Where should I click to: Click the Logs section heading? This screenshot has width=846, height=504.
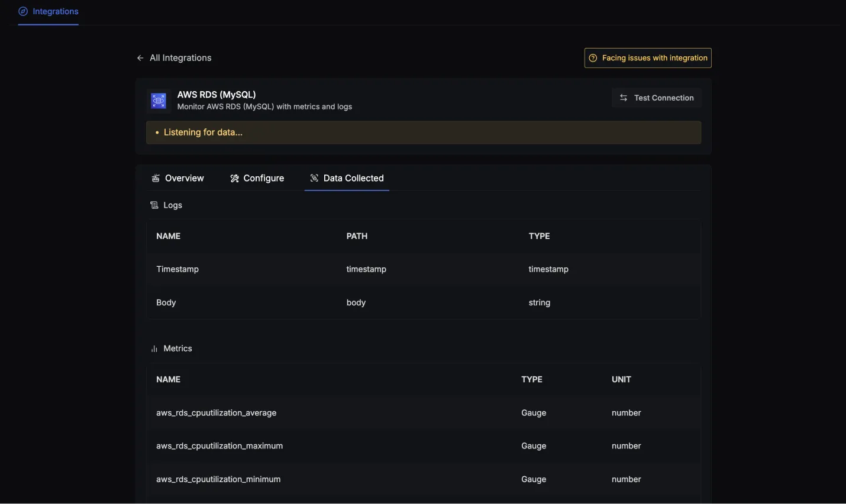click(173, 205)
